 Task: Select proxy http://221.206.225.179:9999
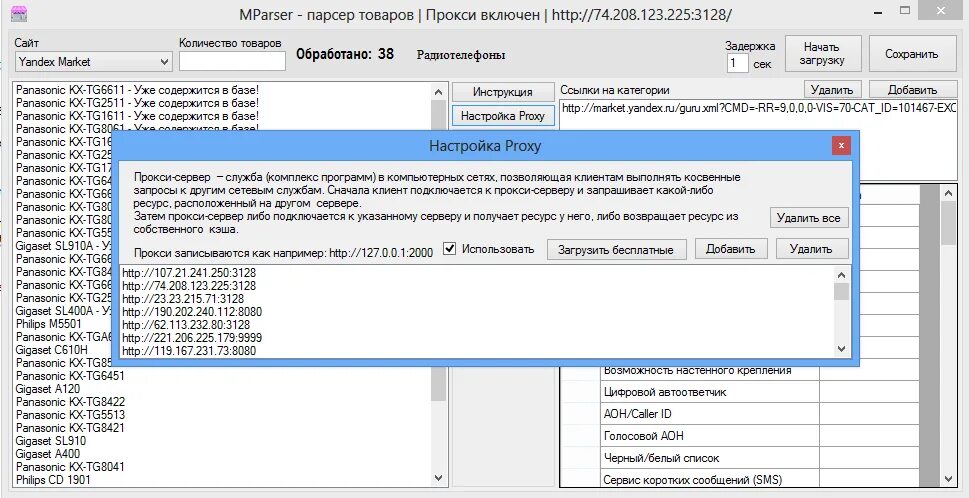[x=192, y=338]
